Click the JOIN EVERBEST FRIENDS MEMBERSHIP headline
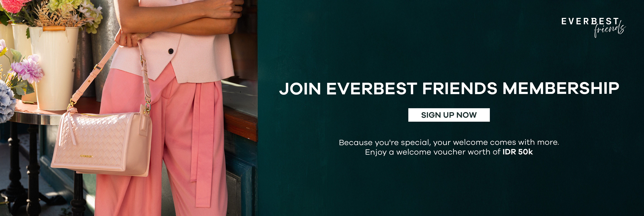The width and height of the screenshot is (644, 216). 449,88
